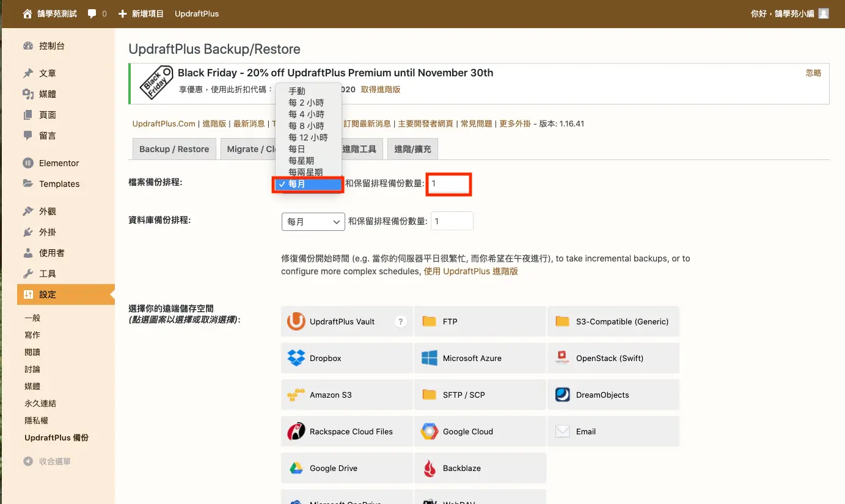This screenshot has height=504, width=845.
Task: Dismiss the Black Friday notice with 忽略
Action: click(x=813, y=73)
